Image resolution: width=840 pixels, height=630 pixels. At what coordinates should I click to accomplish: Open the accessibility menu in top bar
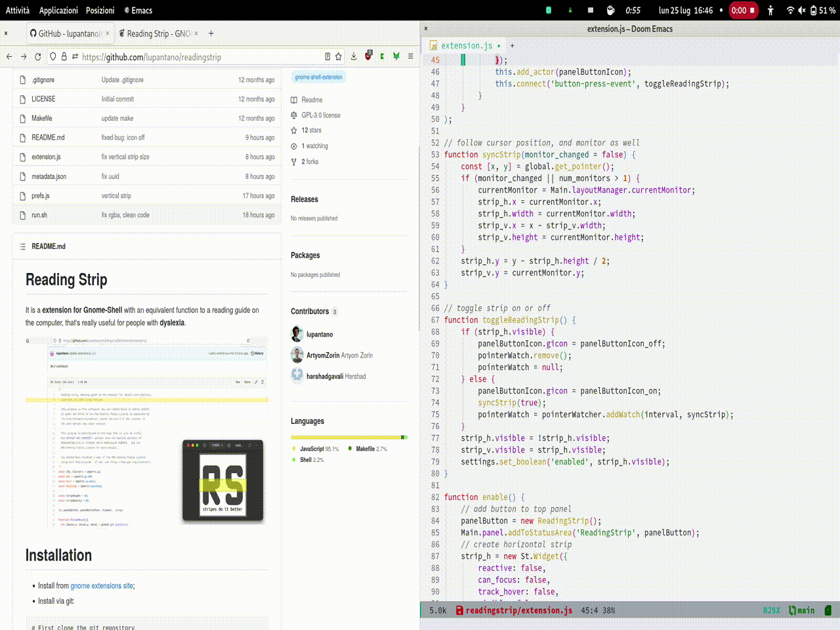[x=770, y=10]
